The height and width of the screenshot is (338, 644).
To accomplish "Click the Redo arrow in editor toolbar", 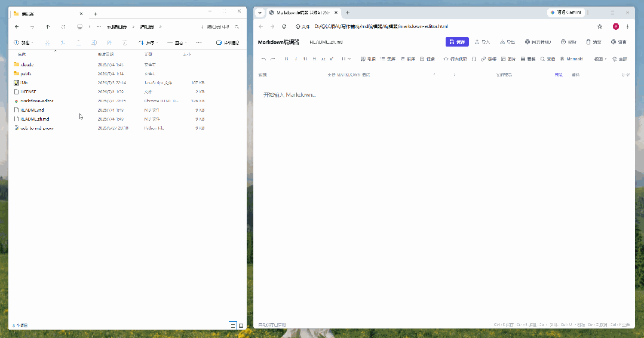I will point(272,59).
